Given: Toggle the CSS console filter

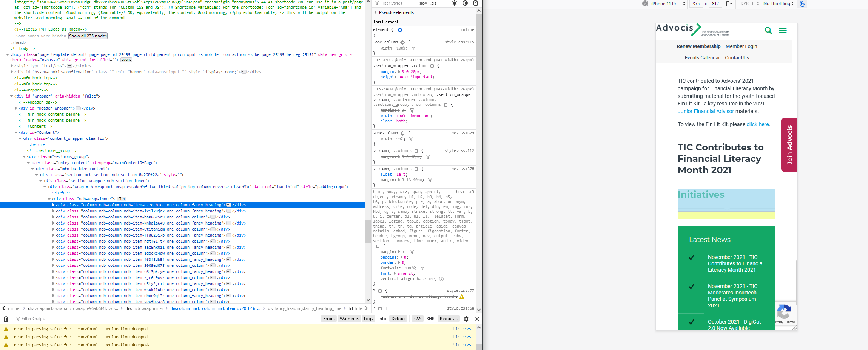Looking at the screenshot, I should (x=418, y=319).
